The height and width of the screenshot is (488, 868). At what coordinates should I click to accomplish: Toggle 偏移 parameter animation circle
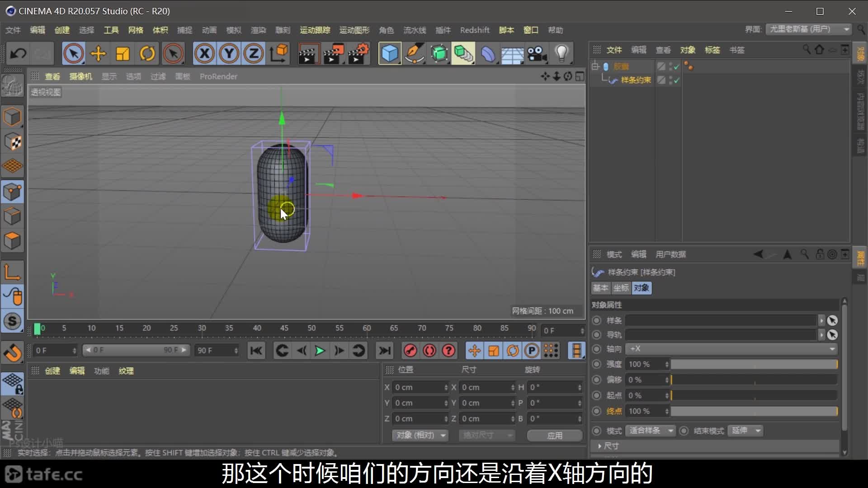tap(597, 380)
